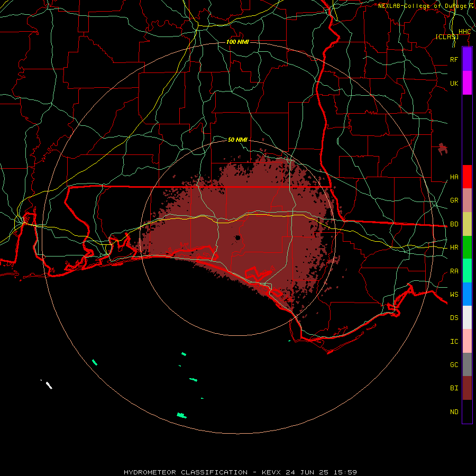Screen dimensions: 476x476
Task: Click the BD yellow legend swatch
Action: [467, 224]
